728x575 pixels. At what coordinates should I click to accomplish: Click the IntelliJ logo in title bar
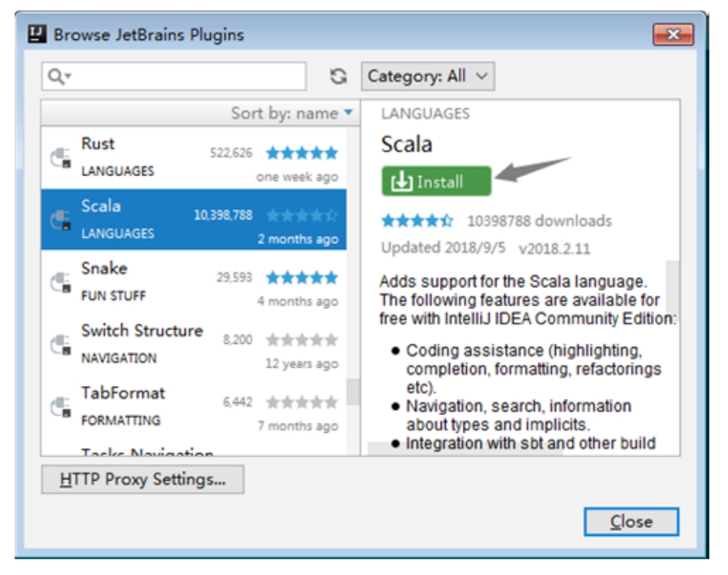36,35
